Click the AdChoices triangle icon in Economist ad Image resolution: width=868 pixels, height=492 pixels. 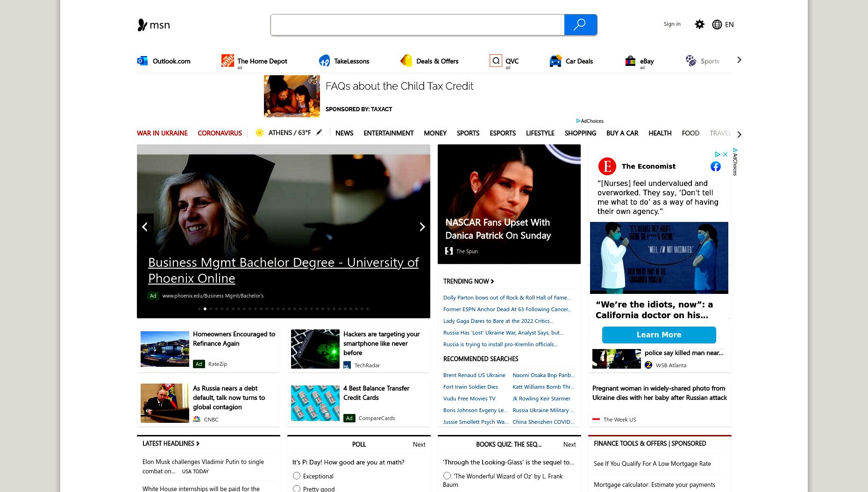pos(718,154)
